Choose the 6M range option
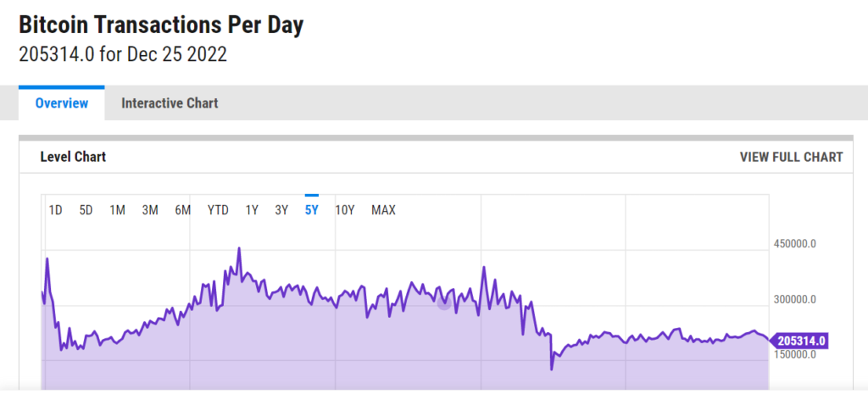Viewport: 868px width, 405px height. click(x=182, y=210)
